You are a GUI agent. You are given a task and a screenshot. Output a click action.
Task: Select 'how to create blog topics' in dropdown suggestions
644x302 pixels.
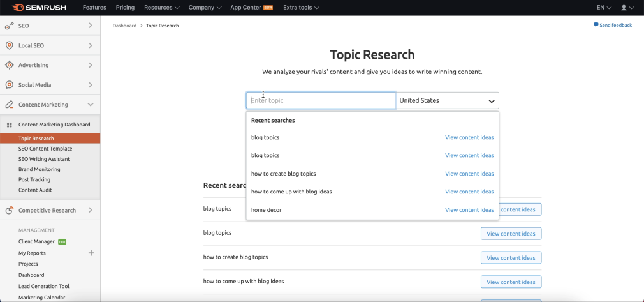[x=283, y=174]
